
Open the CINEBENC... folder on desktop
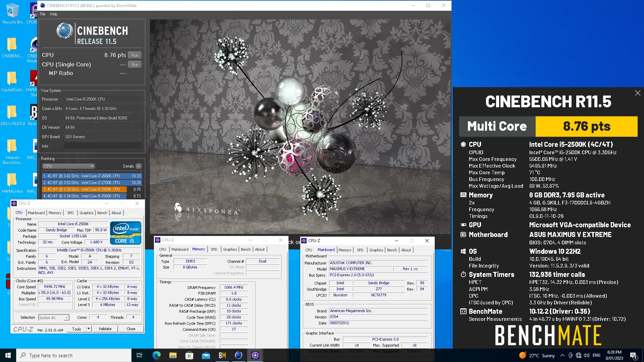12,47
